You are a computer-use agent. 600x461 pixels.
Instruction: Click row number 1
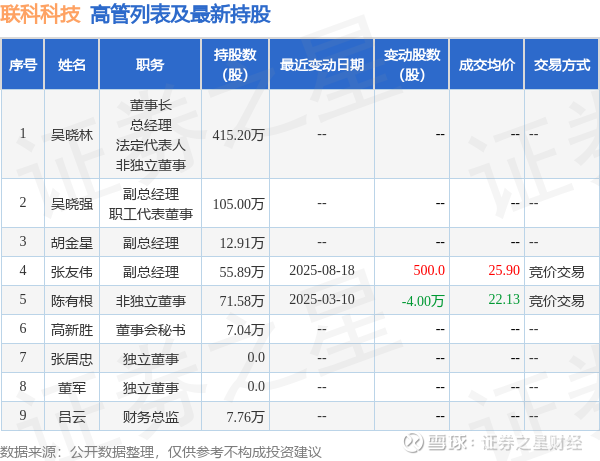[x=23, y=134]
